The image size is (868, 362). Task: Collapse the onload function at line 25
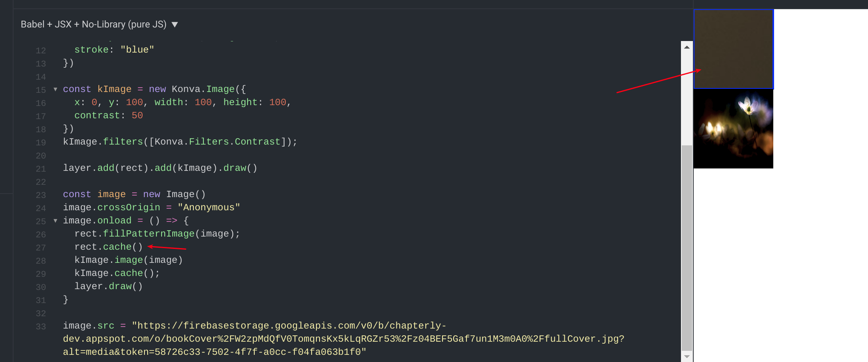pyautogui.click(x=55, y=221)
